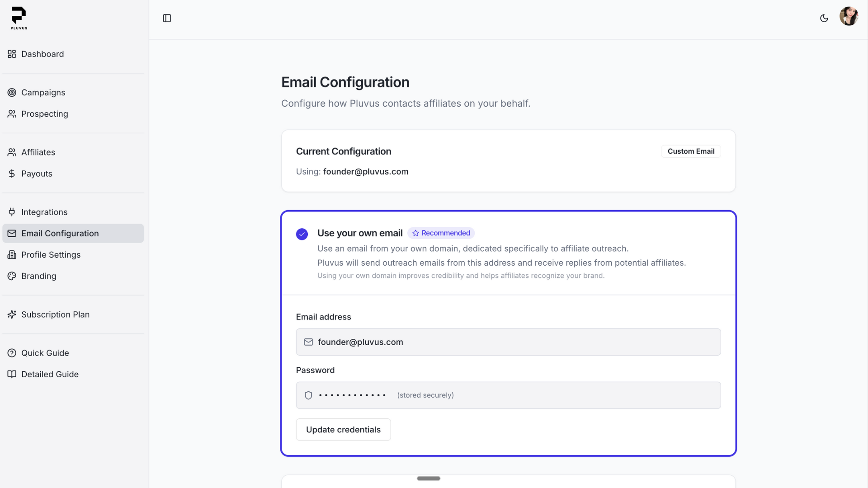The height and width of the screenshot is (488, 868).
Task: Open the Quick Guide
Action: click(73, 353)
